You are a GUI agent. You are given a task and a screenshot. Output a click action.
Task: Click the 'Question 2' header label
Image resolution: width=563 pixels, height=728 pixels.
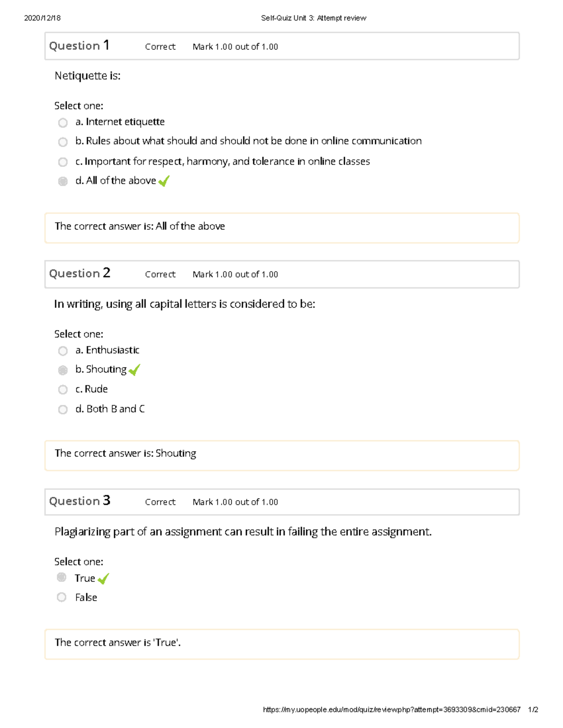80,273
